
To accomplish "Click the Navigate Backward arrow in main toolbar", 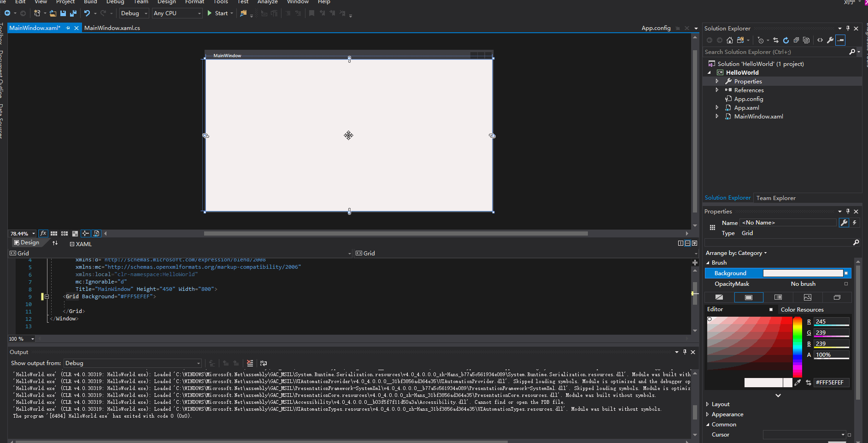I will pyautogui.click(x=7, y=13).
